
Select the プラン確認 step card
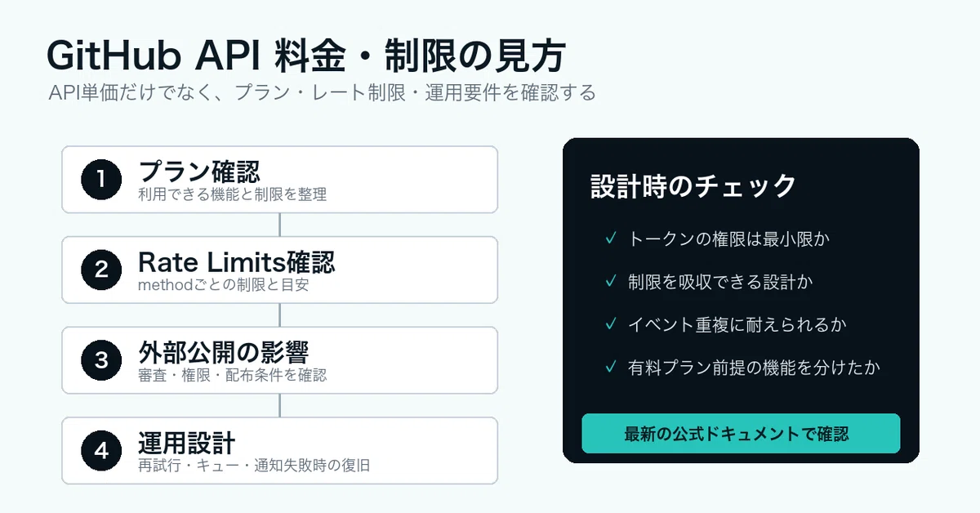coord(279,180)
